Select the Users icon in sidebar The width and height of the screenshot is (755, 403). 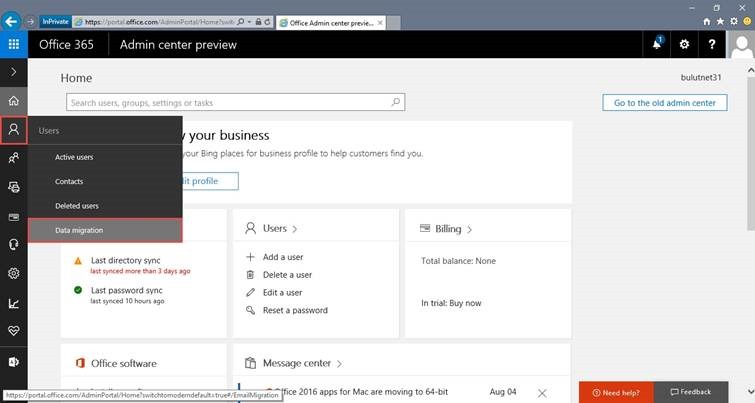coord(13,130)
